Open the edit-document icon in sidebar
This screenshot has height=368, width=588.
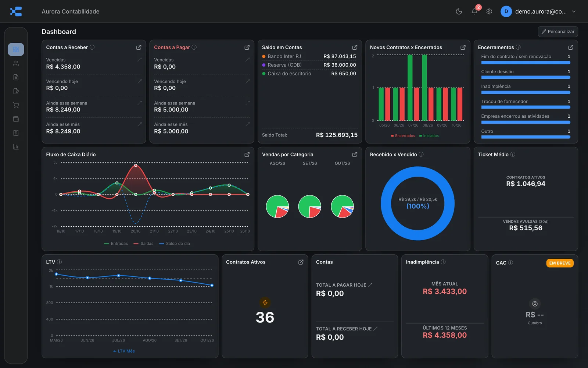coord(16,91)
